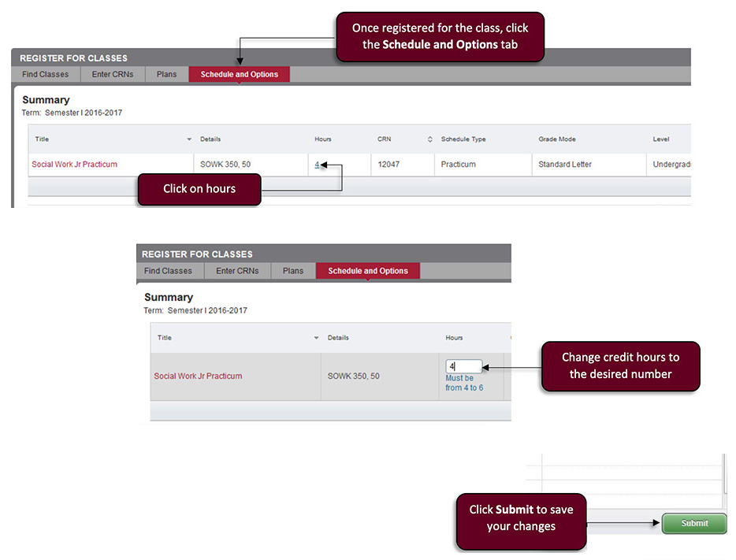Click the Must be from 4 to 6 hint
The height and width of the screenshot is (560, 736).
[x=464, y=382]
